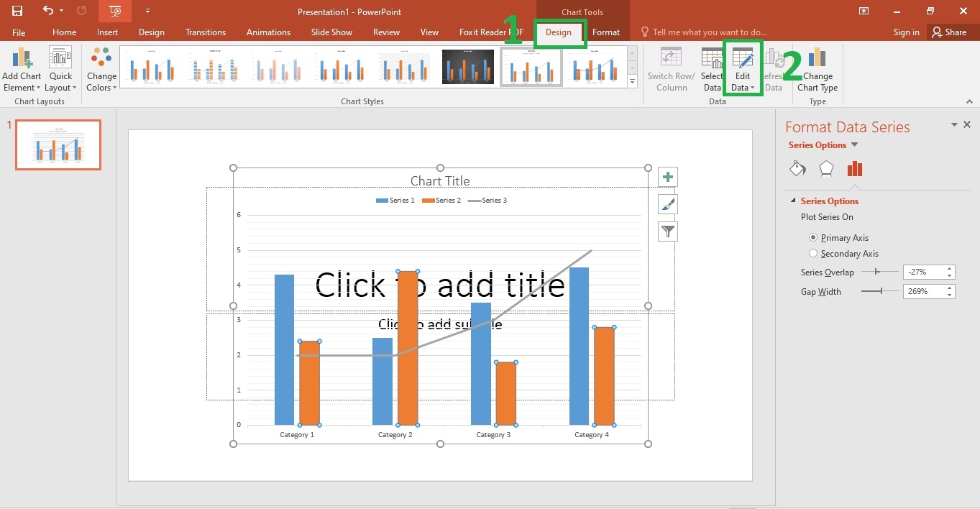Click the Chart Filters funnel button
980x509 pixels.
point(668,231)
